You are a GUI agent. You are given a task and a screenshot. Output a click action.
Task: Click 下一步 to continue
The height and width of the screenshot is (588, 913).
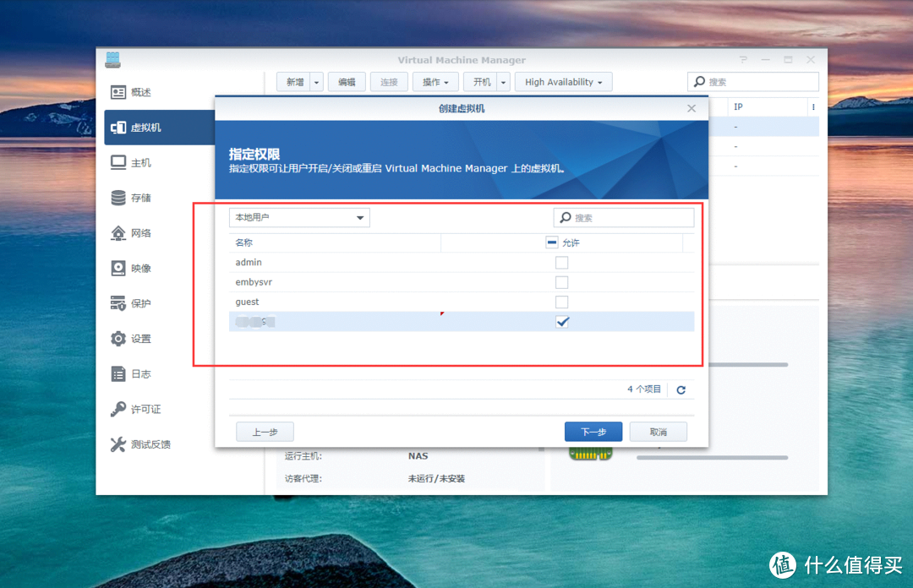(x=593, y=432)
